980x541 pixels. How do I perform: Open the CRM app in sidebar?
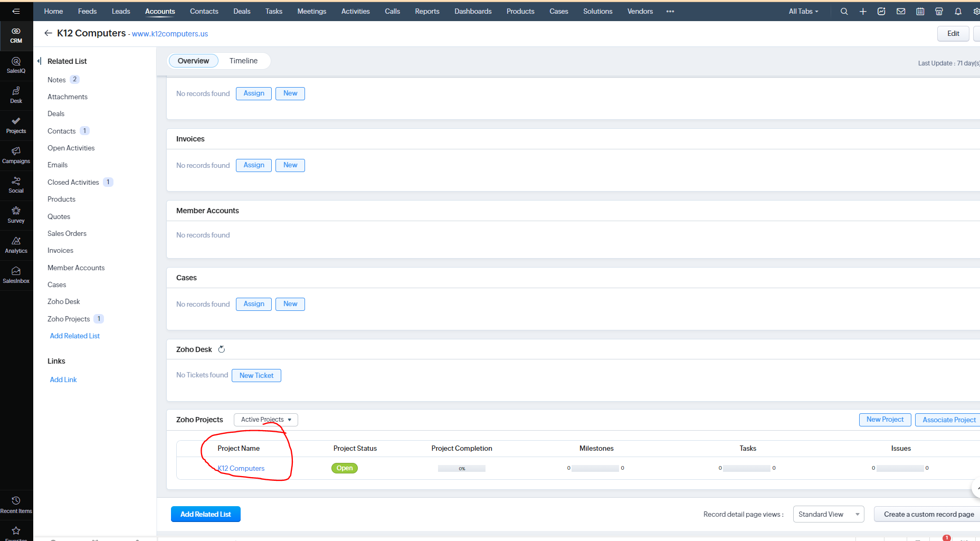click(x=16, y=35)
